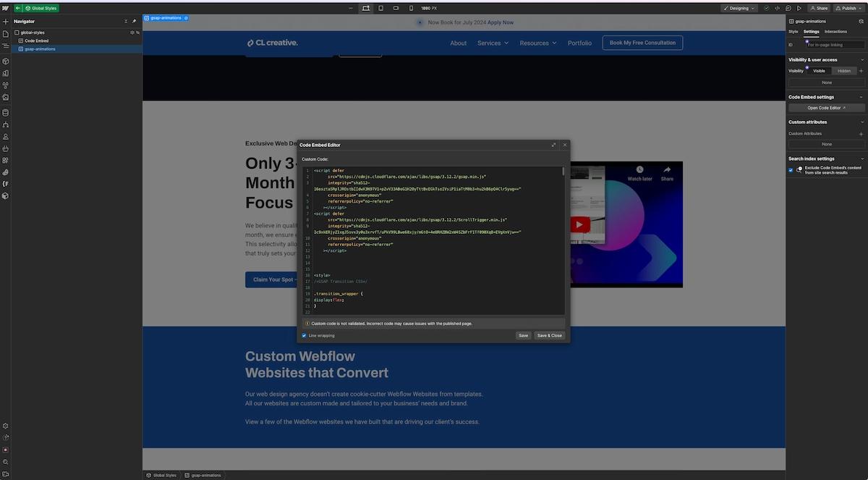
Task: Set visibility to Visible
Action: [819, 71]
